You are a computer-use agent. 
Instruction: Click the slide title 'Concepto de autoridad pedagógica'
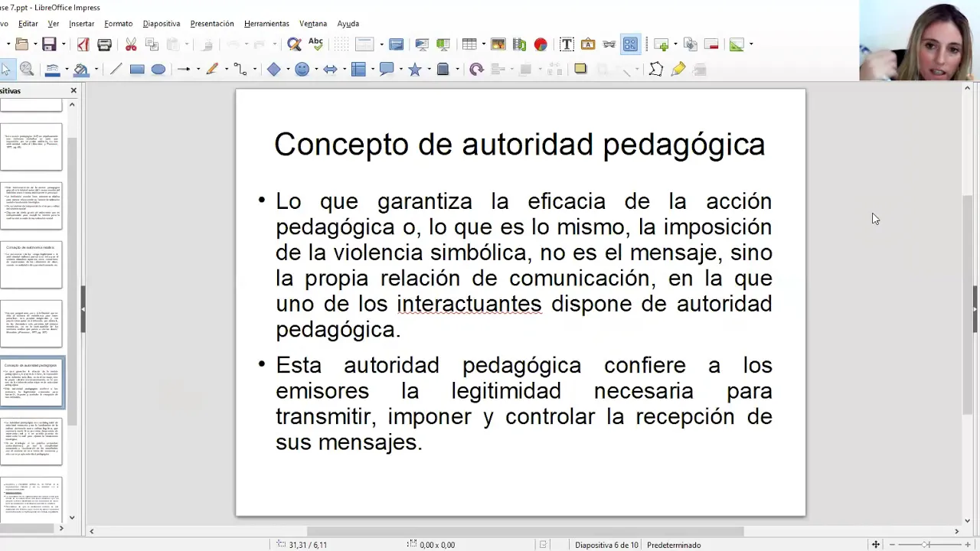tap(520, 145)
